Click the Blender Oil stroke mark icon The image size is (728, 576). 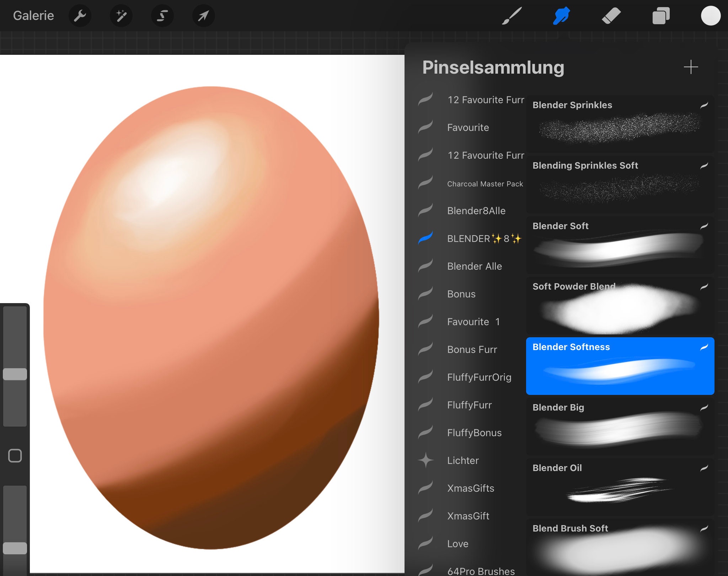point(704,468)
